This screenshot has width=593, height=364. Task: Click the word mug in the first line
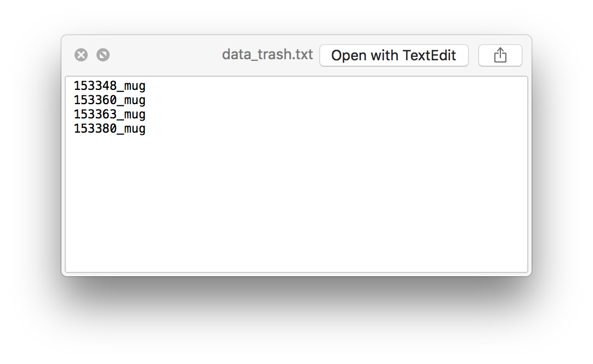135,87
